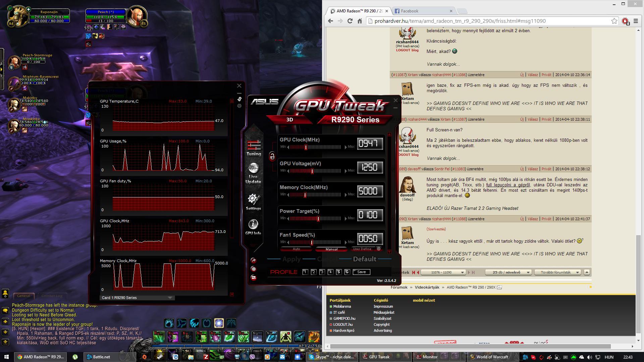Click the Power Target slider handle
The image size is (644, 362).
coord(318,218)
